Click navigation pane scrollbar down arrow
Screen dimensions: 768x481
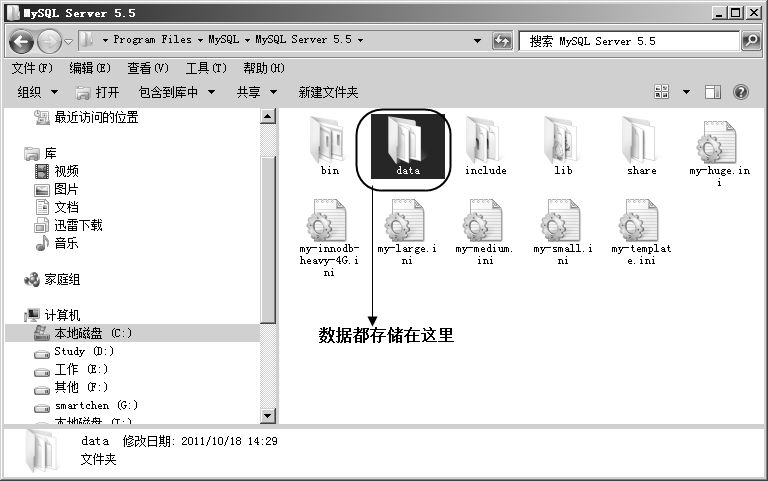pos(267,416)
